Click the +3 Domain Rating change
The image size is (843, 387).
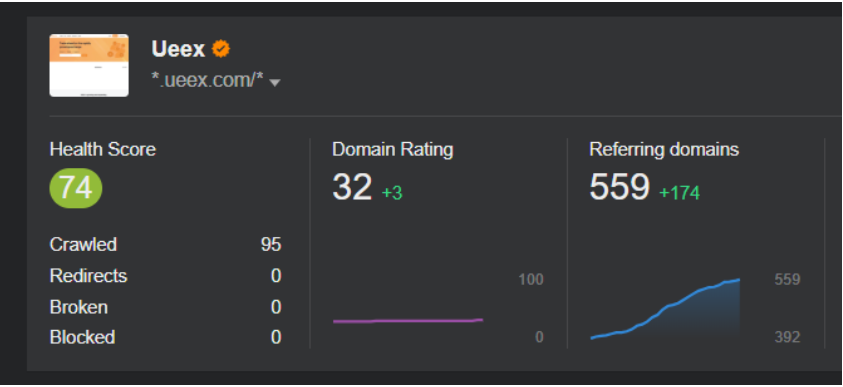click(x=392, y=193)
